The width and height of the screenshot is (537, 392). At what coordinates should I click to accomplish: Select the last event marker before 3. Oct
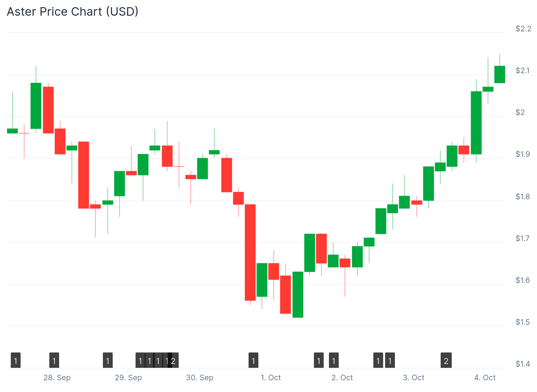(x=390, y=361)
